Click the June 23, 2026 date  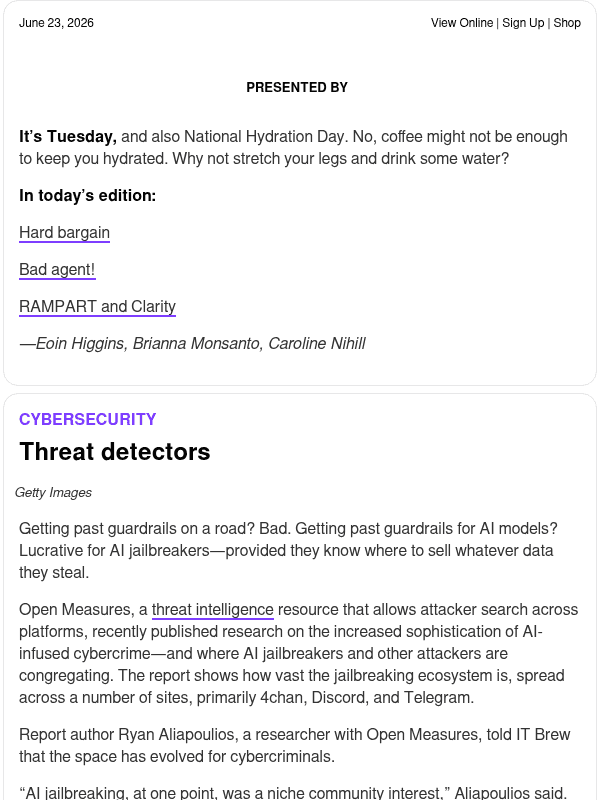[x=56, y=23]
